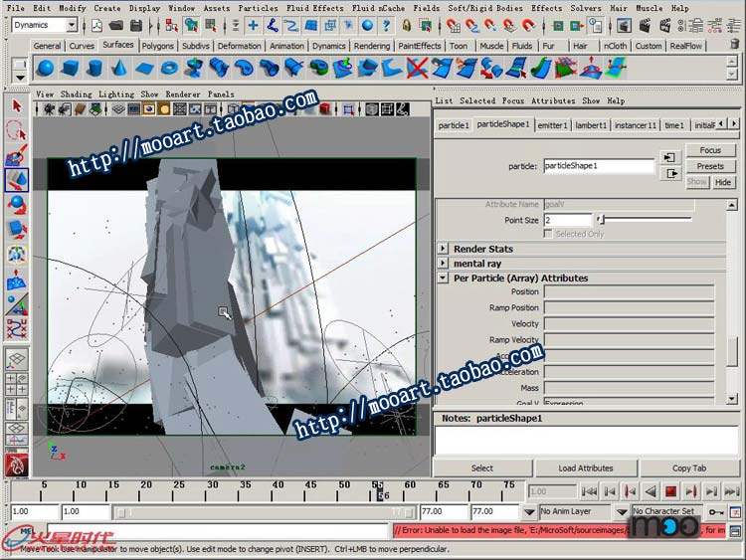Click the auto keyframe key icon
This screenshot has width=746, height=560.
pos(716,512)
